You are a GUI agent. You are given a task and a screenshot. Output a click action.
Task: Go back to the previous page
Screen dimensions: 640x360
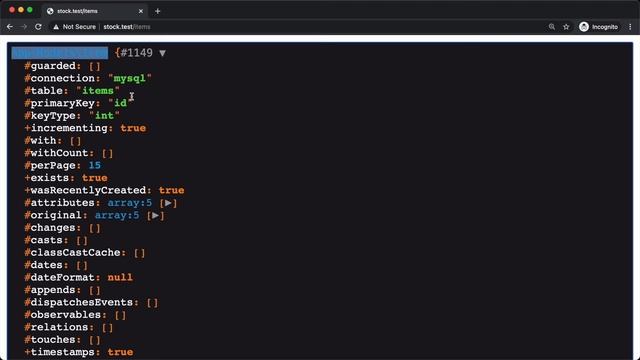(10, 27)
